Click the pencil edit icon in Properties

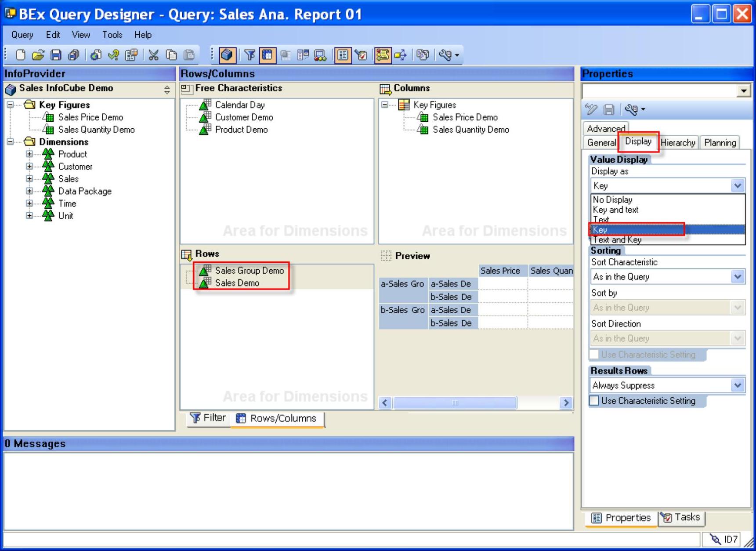tap(591, 109)
